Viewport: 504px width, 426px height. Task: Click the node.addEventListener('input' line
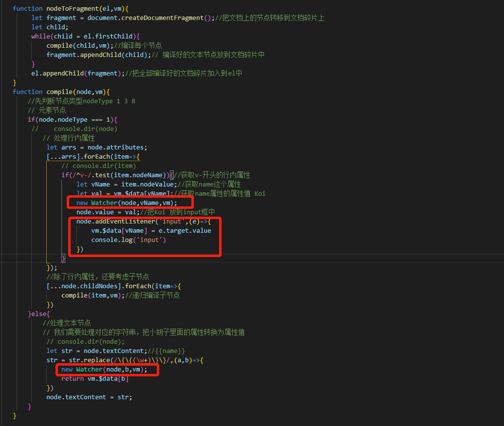point(143,222)
